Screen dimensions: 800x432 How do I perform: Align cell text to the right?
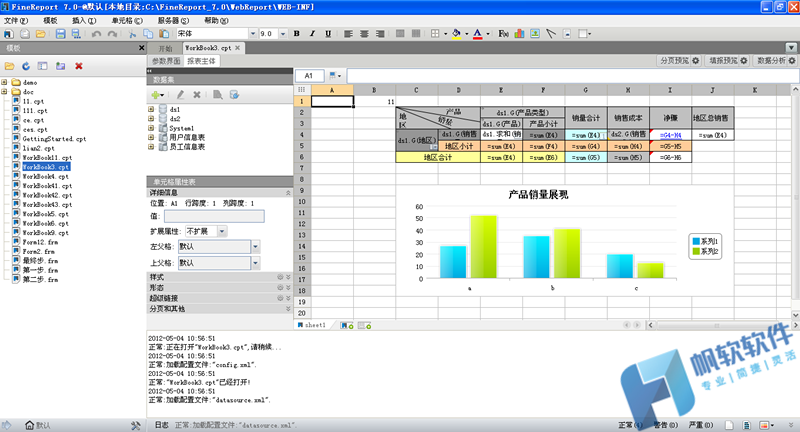tap(380, 34)
